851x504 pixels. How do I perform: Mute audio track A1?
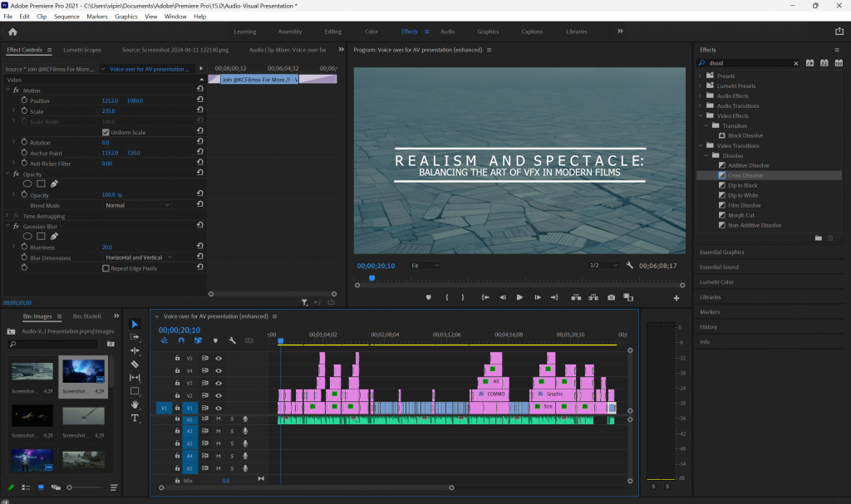219,418
